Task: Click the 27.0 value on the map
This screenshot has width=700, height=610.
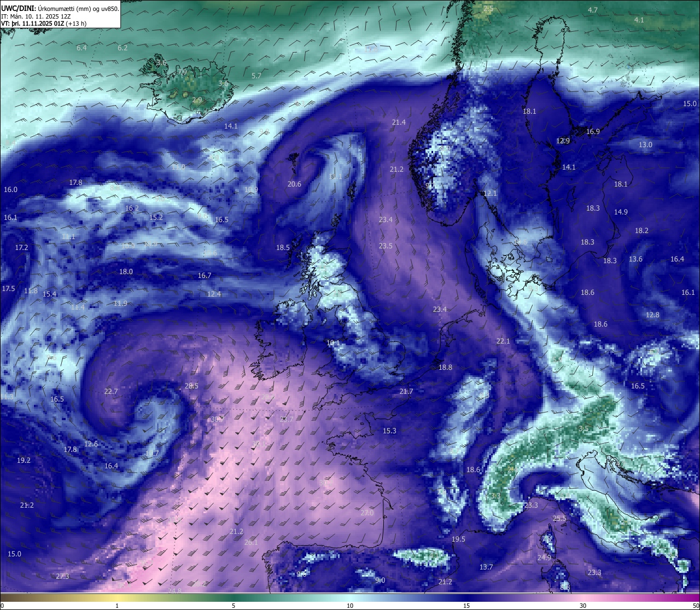Action: point(367,513)
